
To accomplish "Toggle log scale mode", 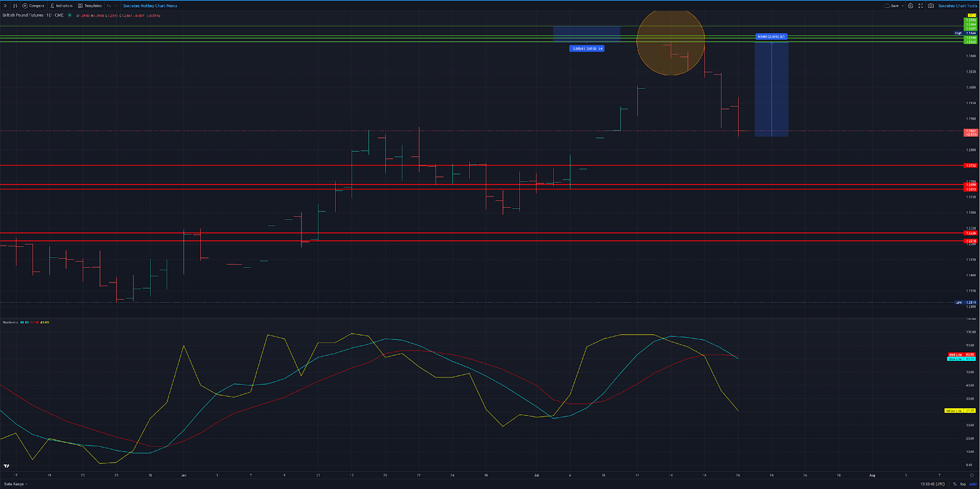I will (x=963, y=484).
